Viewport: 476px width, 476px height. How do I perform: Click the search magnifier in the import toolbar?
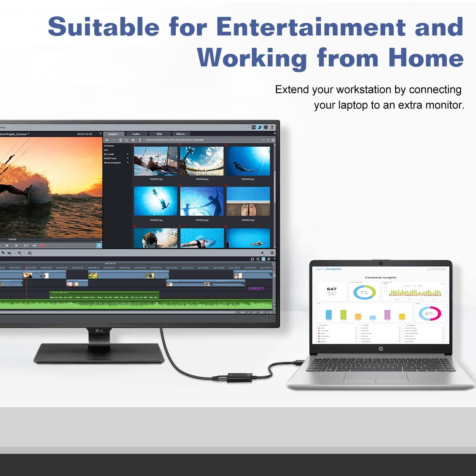pyautogui.click(x=126, y=140)
